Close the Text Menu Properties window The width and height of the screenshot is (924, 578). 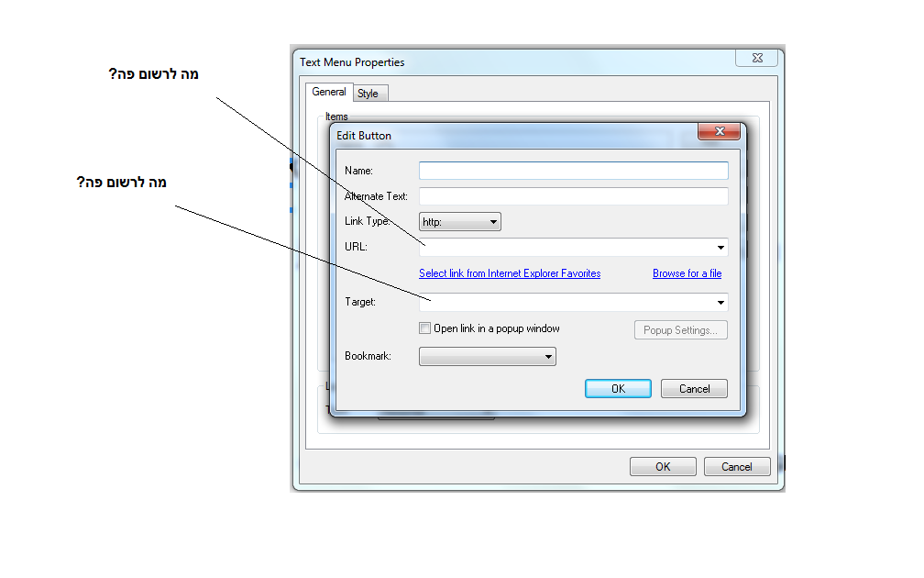pos(757,58)
